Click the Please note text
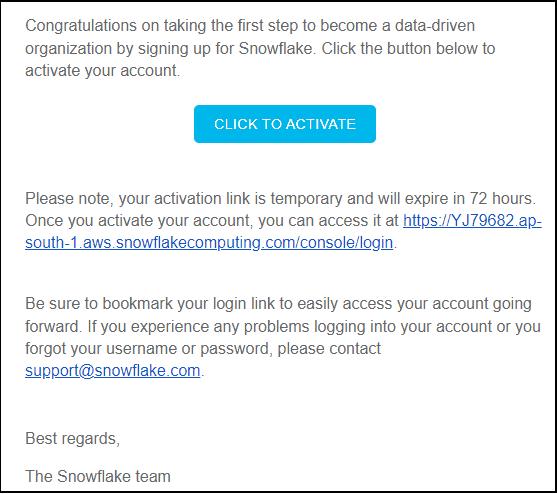This screenshot has width=557, height=494. 69,199
